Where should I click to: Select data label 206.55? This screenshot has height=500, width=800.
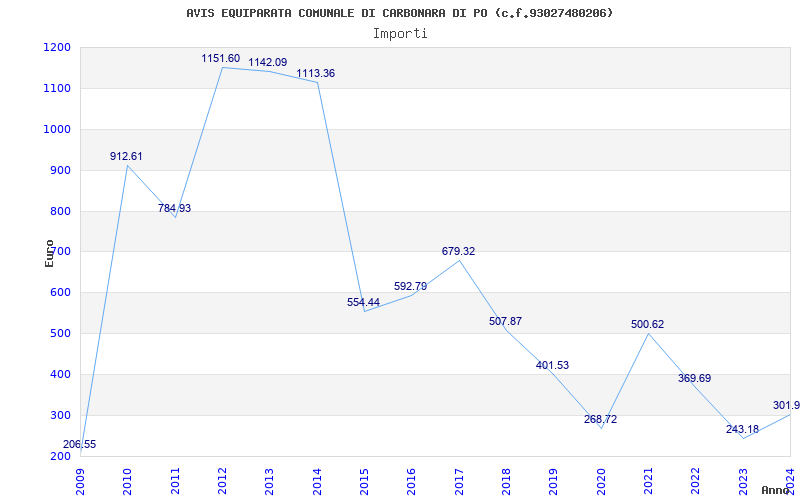tap(80, 444)
